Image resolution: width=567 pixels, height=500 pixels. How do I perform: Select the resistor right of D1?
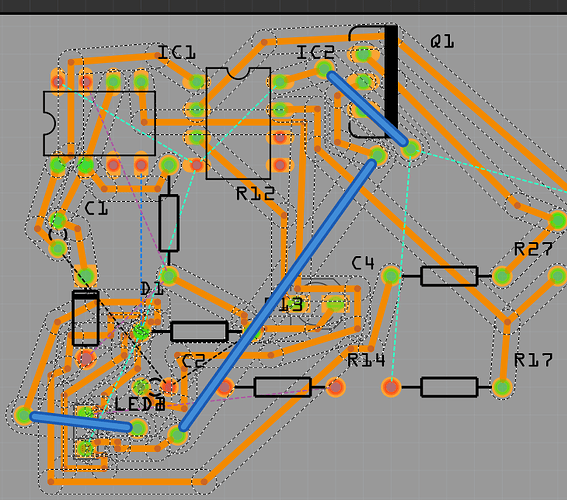tap(199, 331)
